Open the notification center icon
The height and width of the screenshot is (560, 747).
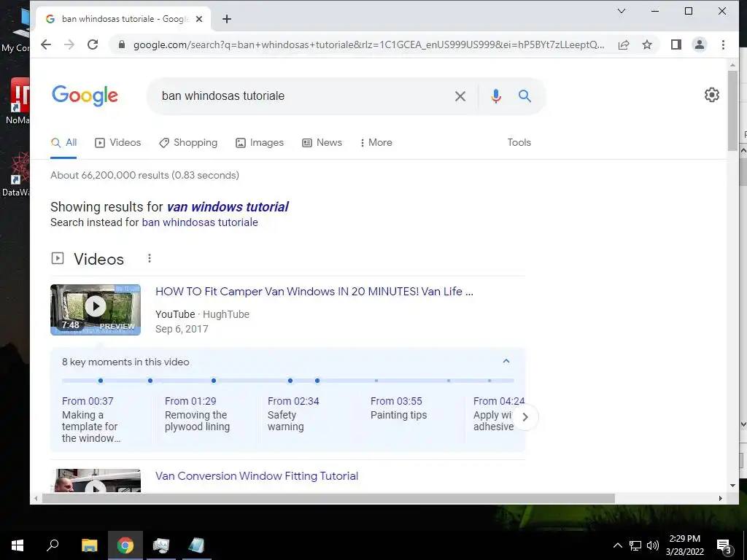[724, 545]
